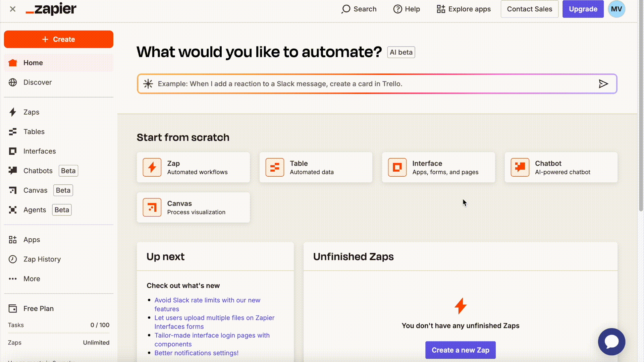Viewport: 644px width, 362px height.
Task: Click the Tasks usage progress bar
Action: [59, 333]
